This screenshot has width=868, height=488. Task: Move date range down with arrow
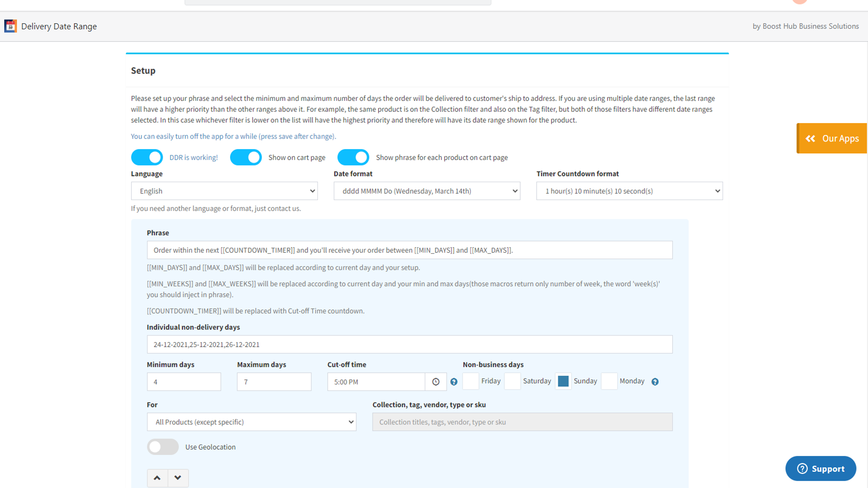point(178,478)
